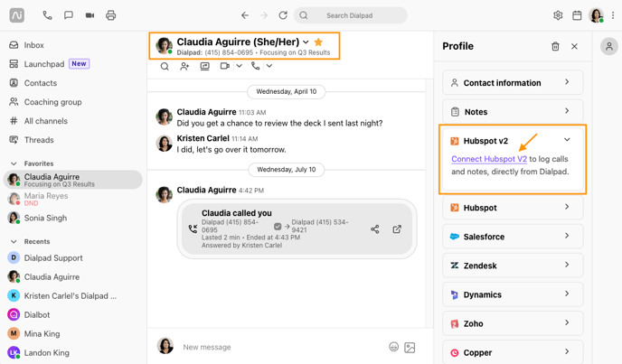Click the Search Dialpad field
The height and width of the screenshot is (364, 622).
tap(350, 15)
